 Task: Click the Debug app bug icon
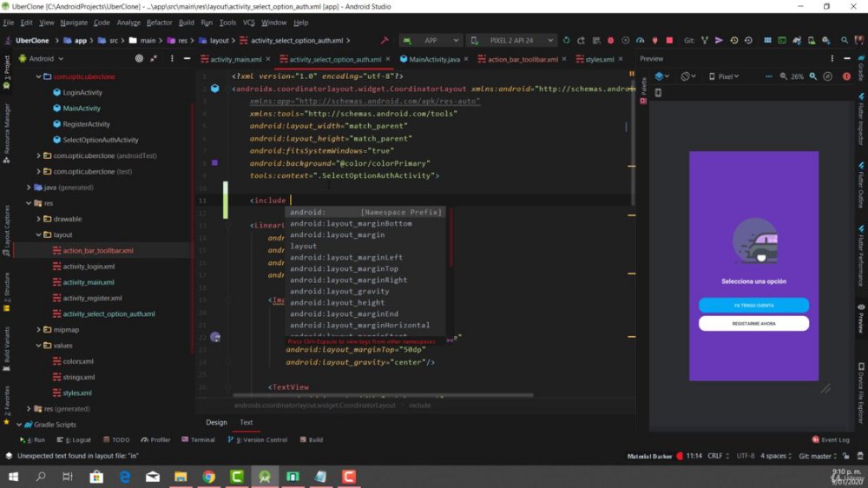pyautogui.click(x=610, y=41)
